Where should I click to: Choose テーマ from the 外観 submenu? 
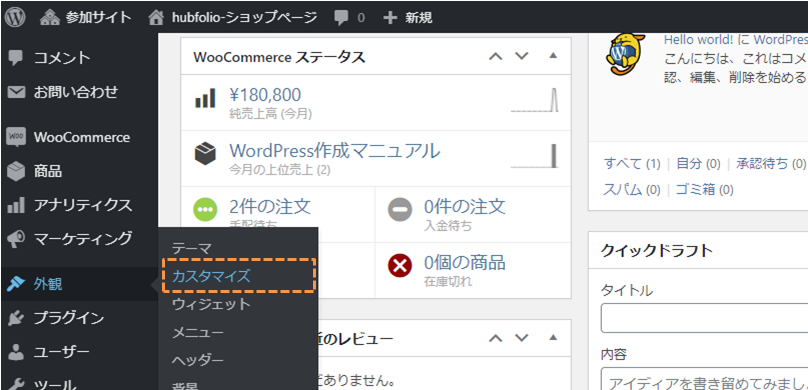point(192,248)
